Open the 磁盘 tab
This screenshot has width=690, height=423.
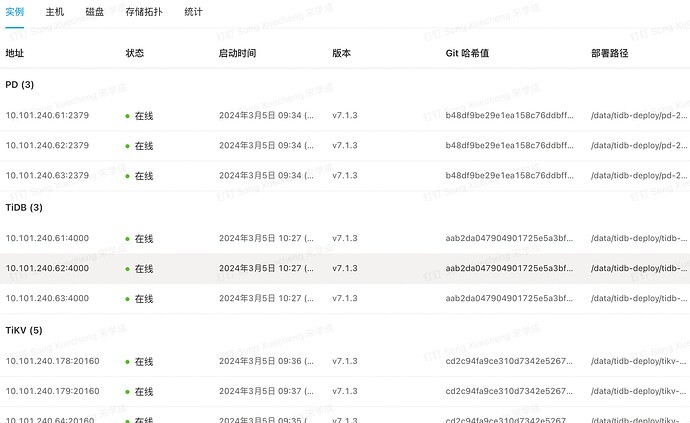pos(95,12)
